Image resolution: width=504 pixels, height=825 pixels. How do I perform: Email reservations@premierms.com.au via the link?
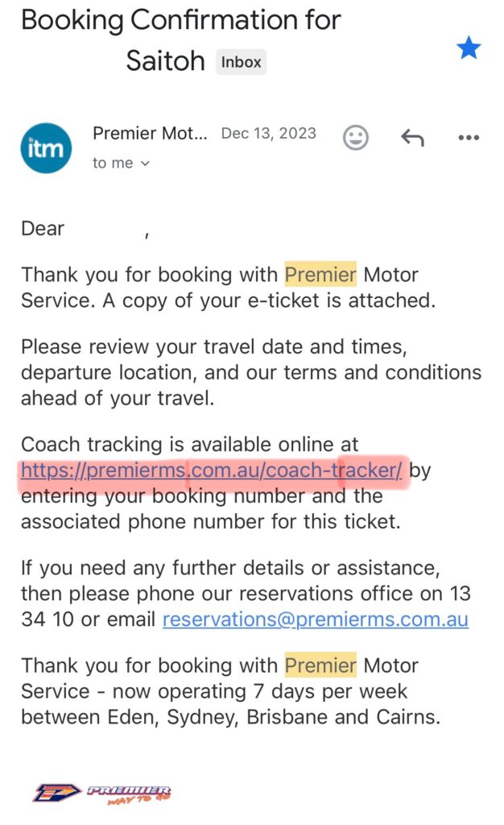316,620
